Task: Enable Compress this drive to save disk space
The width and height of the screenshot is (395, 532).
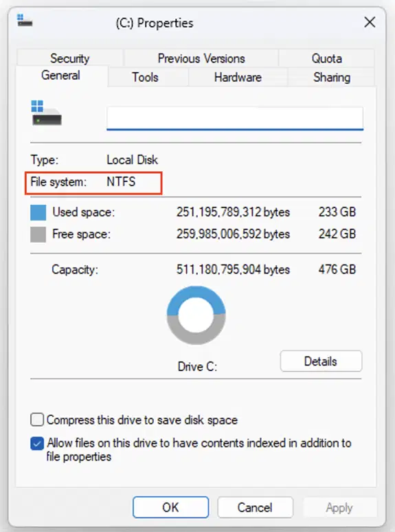Action: coord(37,420)
